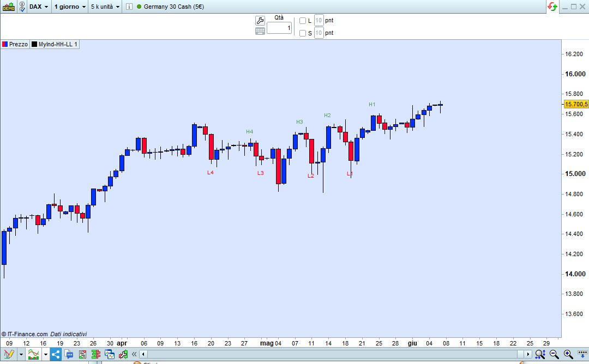
Task: Click the scrollbar left arrow
Action: click(143, 354)
